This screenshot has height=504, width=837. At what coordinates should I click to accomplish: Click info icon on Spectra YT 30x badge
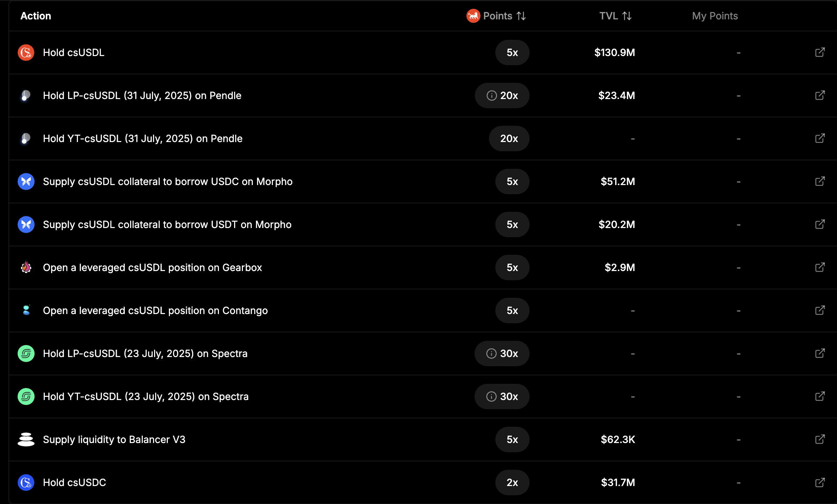(491, 397)
